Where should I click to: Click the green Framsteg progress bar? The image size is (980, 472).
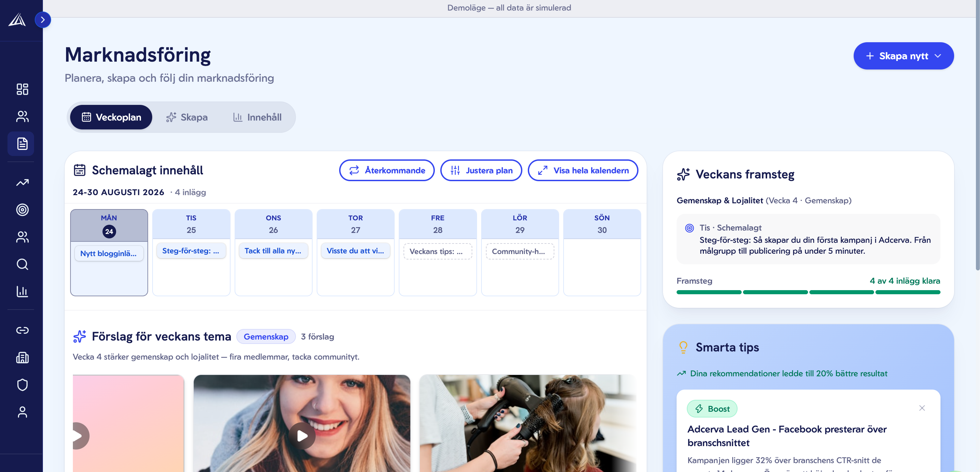(x=808, y=292)
